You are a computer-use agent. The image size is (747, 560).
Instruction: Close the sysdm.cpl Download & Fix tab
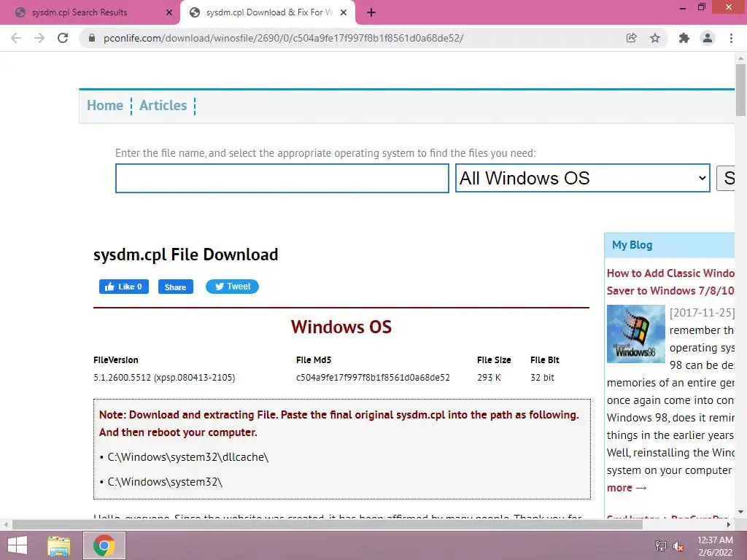tap(344, 12)
